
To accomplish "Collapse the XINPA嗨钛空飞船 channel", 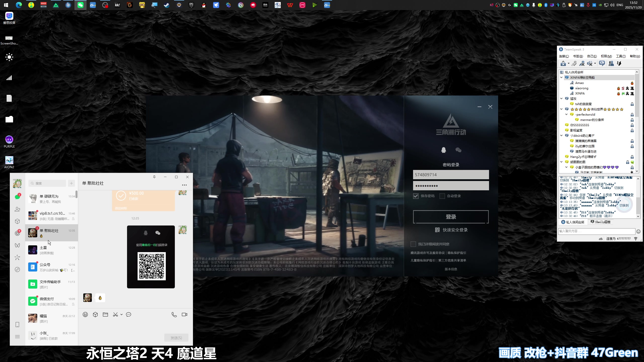I will (x=561, y=77).
